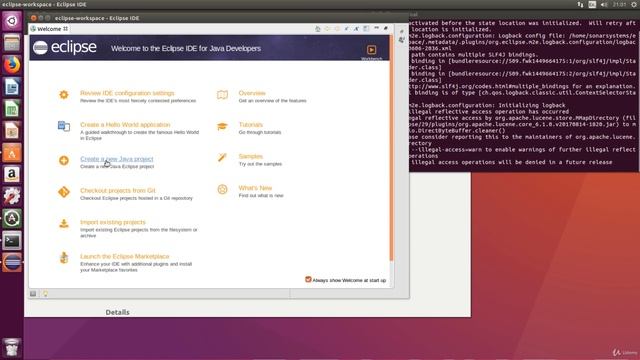
Task: Click the Import existing projects download icon
Action: coord(64,224)
